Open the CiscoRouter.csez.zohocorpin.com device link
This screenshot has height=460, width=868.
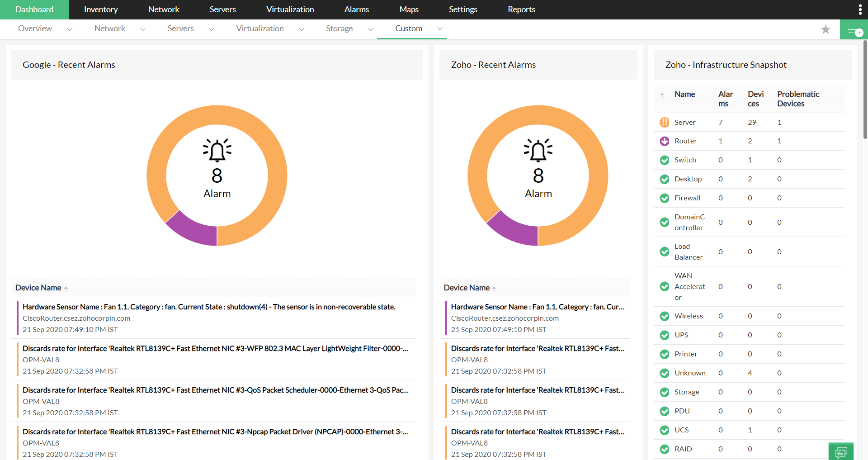click(x=76, y=318)
